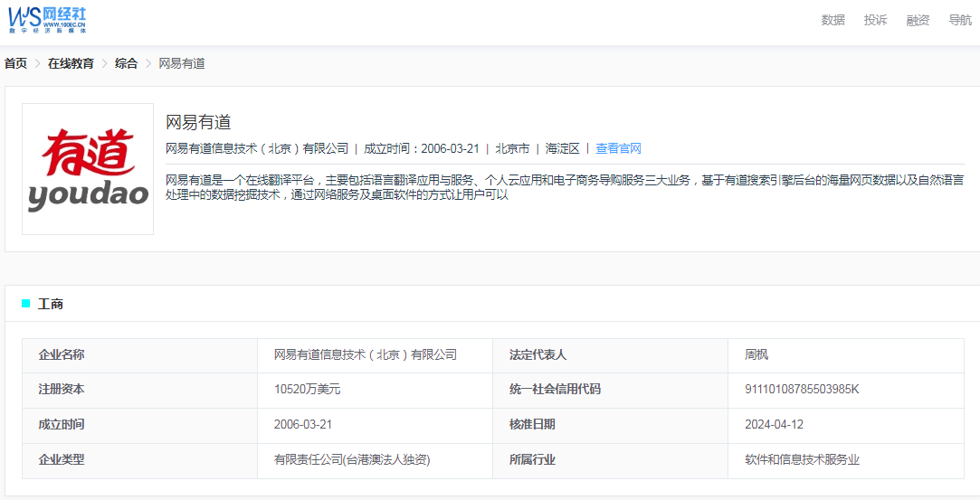This screenshot has height=500, width=980.
Task: Go to 综合 breadcrumb link
Action: pyautogui.click(x=127, y=63)
